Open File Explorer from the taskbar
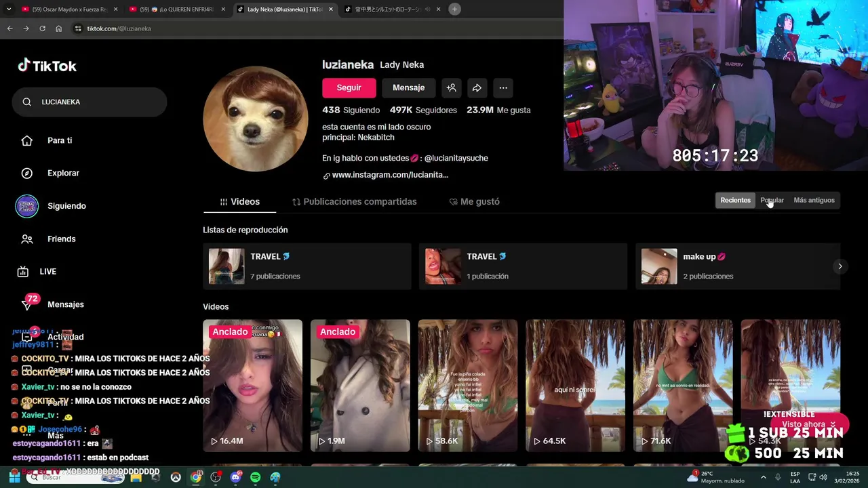 pyautogui.click(x=136, y=477)
